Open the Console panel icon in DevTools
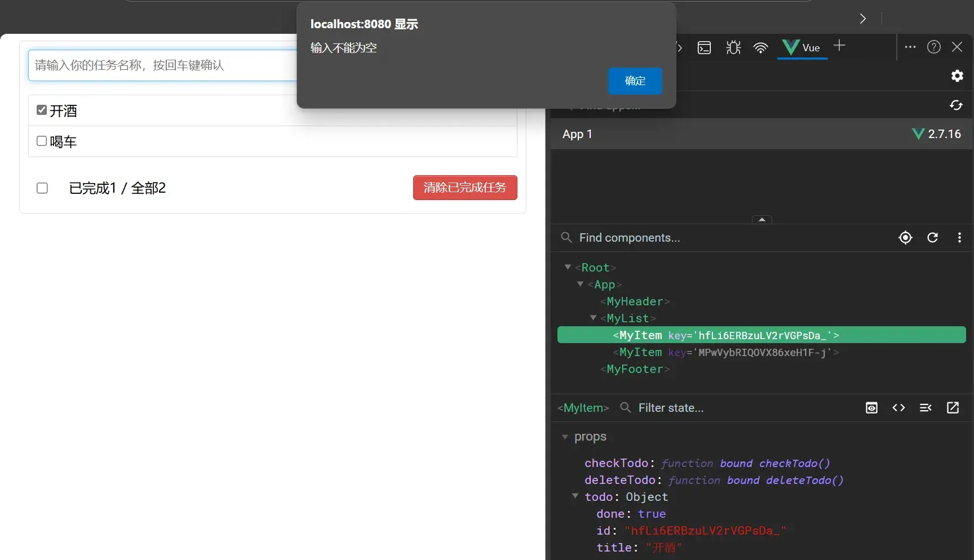This screenshot has width=974, height=560. coord(704,47)
